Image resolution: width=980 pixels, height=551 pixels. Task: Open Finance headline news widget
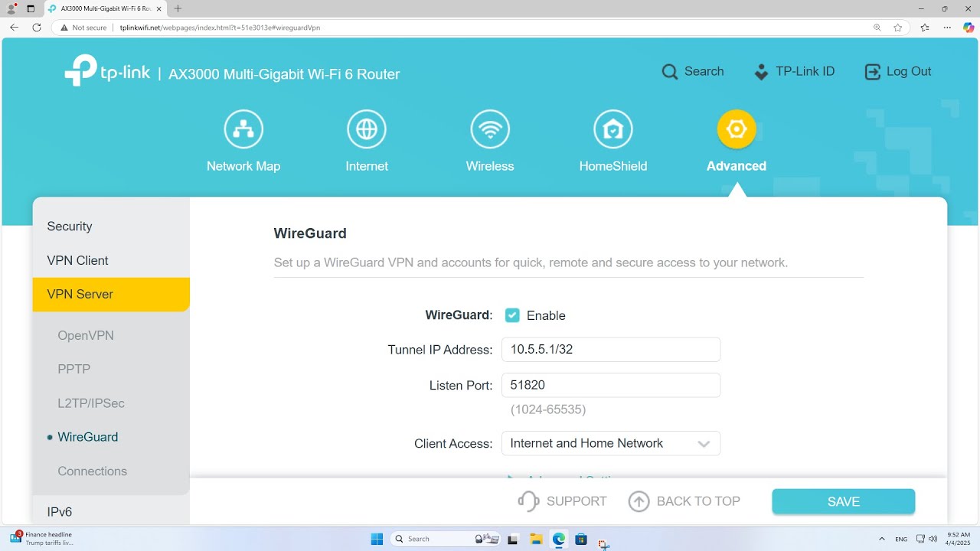[x=42, y=539]
